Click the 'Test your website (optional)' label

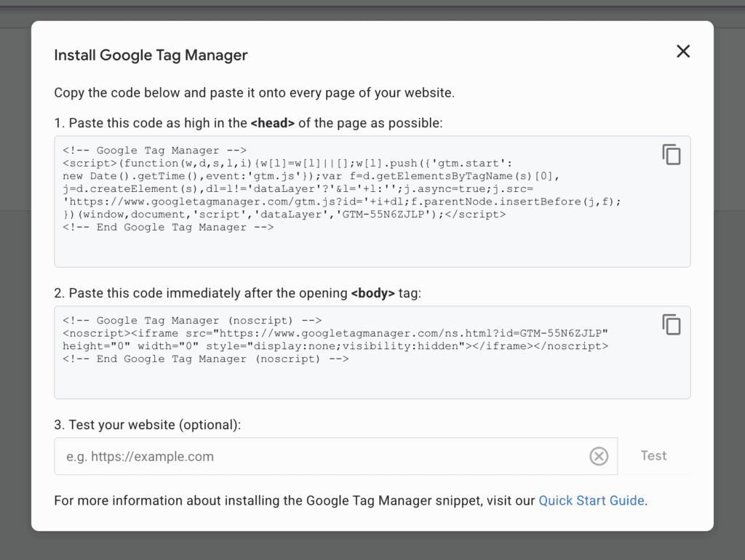147,425
